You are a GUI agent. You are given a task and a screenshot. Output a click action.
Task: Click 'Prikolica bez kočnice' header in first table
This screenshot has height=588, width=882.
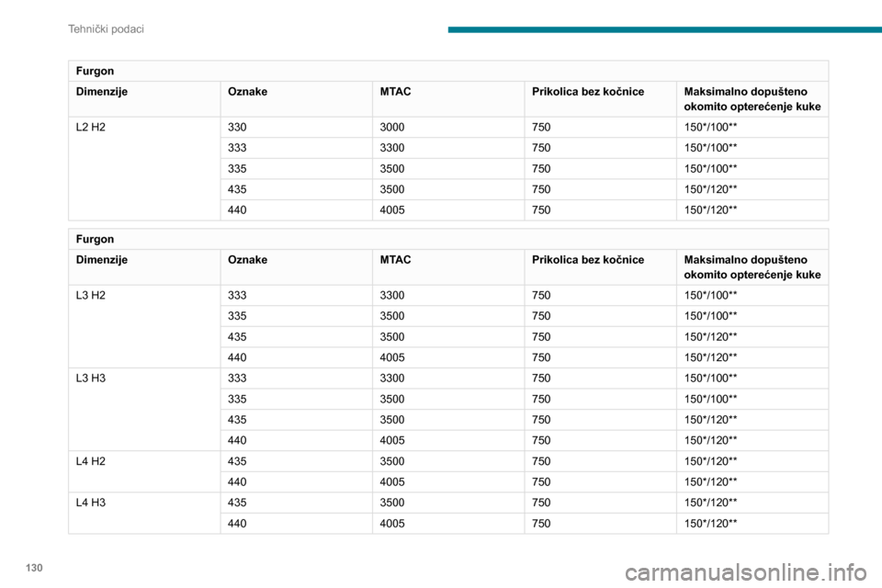(588, 92)
